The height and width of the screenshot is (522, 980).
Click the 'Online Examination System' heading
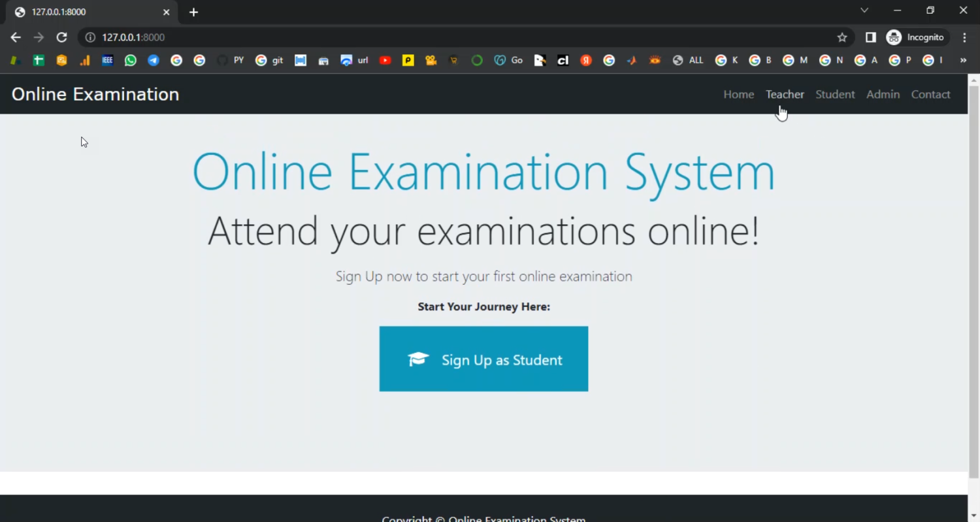[483, 172]
